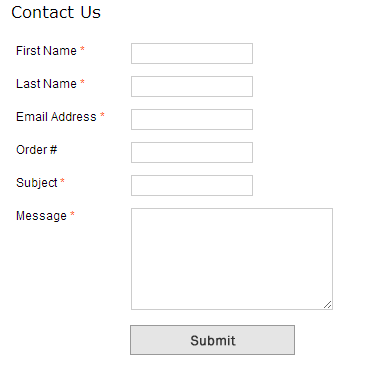Viewport: 370px width, 382px height.
Task: Click the Message box resize grip
Action: [x=328, y=304]
